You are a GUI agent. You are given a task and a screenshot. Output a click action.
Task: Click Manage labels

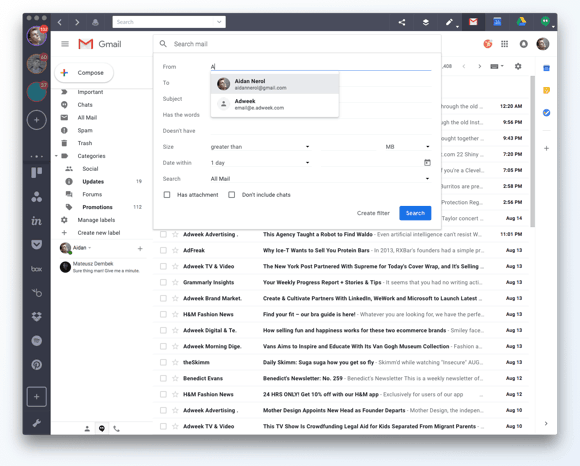(96, 220)
